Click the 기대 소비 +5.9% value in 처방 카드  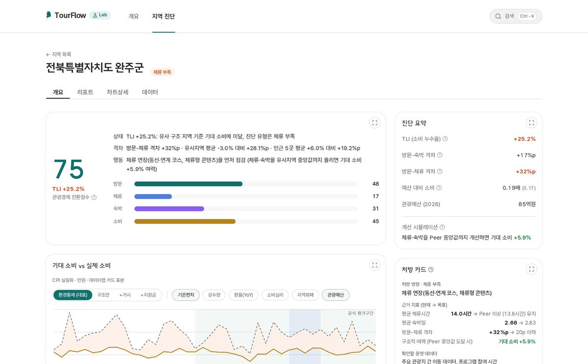(517, 341)
